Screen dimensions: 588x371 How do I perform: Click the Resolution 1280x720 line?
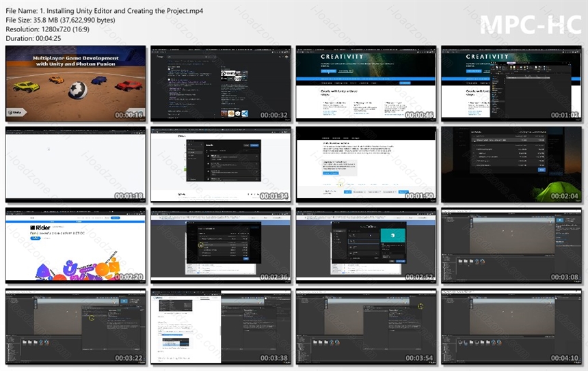click(x=47, y=29)
